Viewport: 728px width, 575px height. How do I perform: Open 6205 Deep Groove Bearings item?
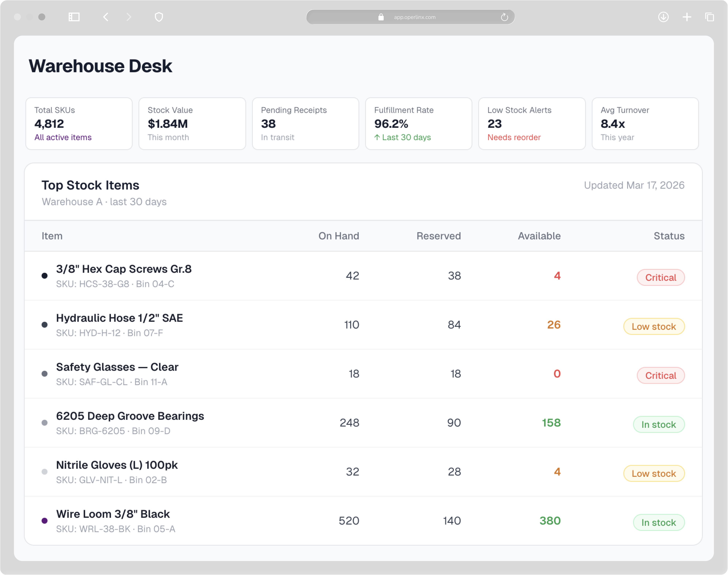[130, 416]
